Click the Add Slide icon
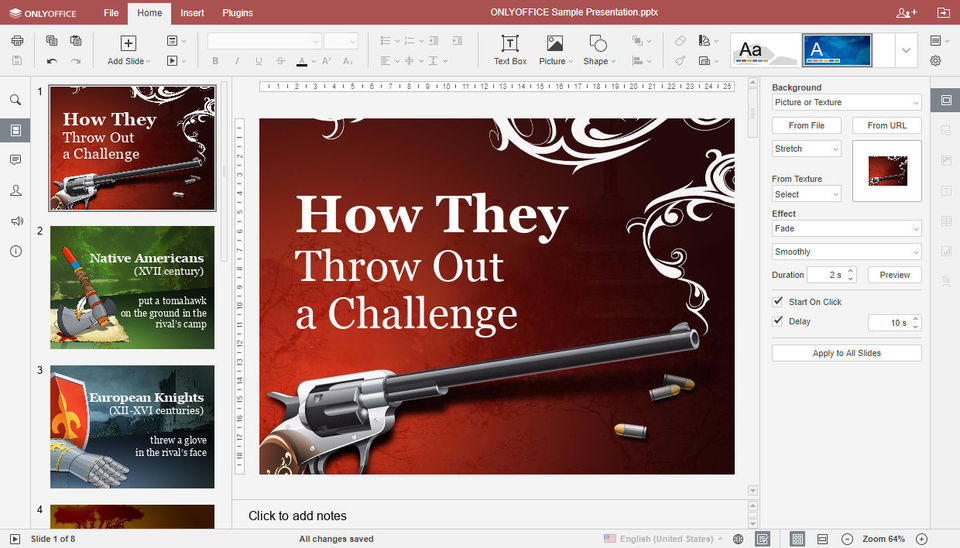 click(128, 43)
